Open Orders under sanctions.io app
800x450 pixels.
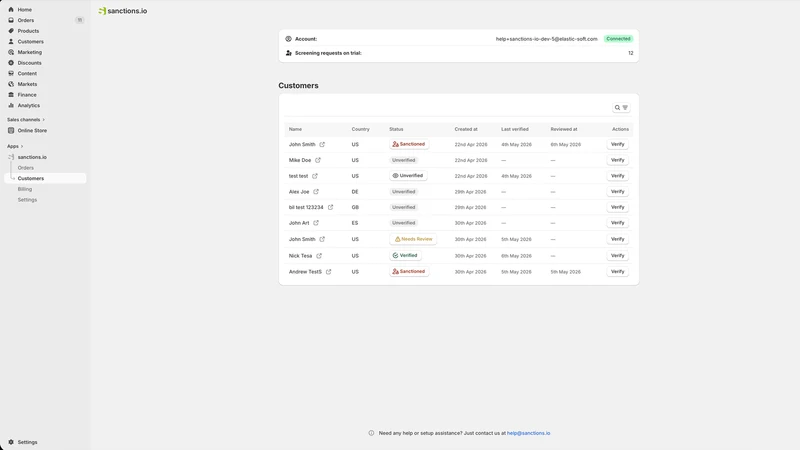(x=26, y=168)
